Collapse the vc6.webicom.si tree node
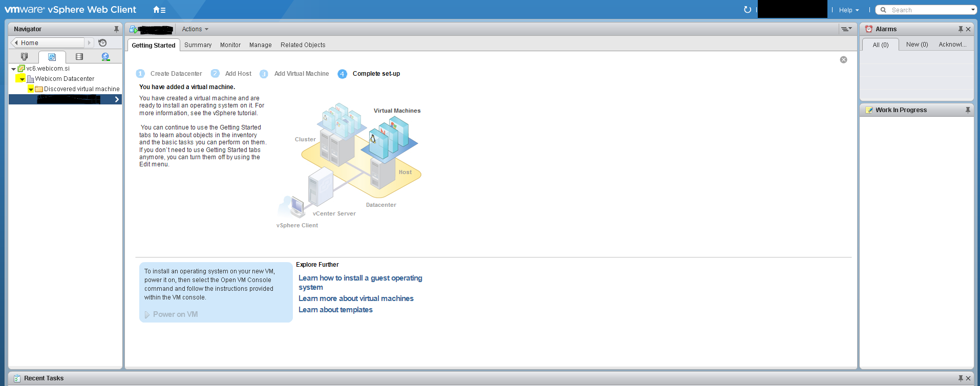Screen dimensions: 980x386 click(13, 69)
